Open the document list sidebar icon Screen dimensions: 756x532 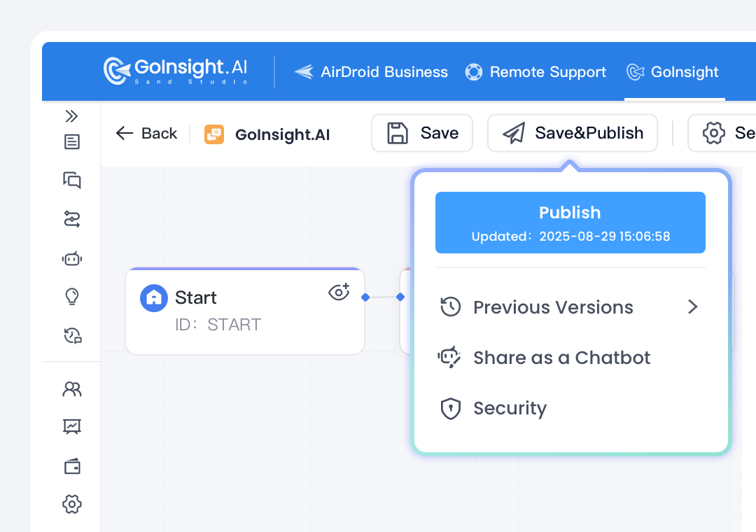coord(71,142)
